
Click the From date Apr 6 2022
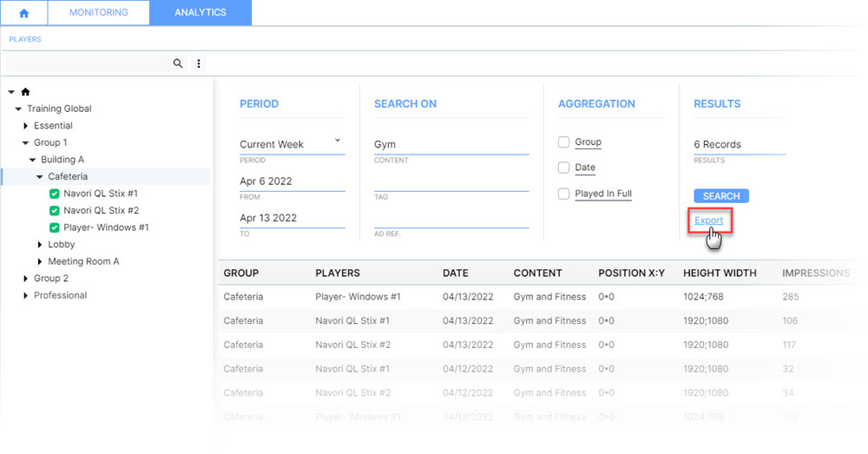[x=292, y=181]
